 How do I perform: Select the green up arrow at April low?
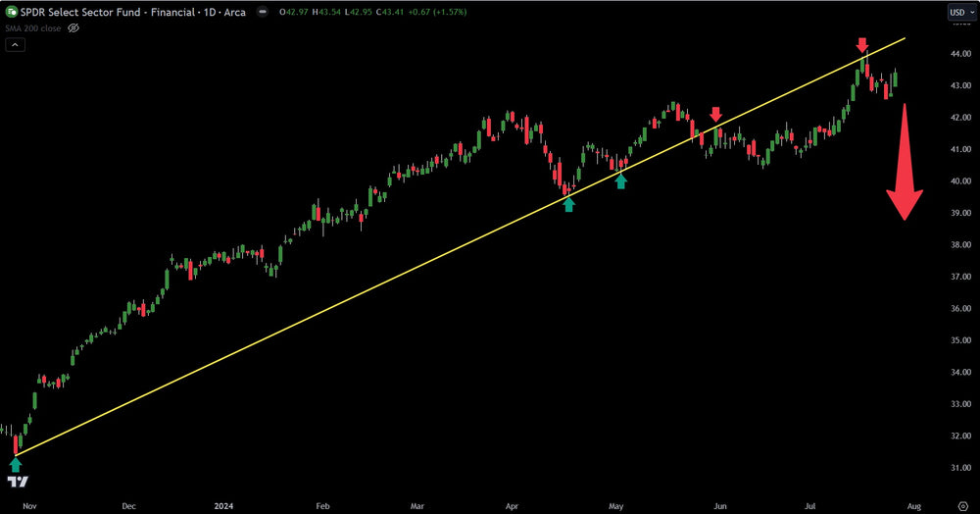569,204
